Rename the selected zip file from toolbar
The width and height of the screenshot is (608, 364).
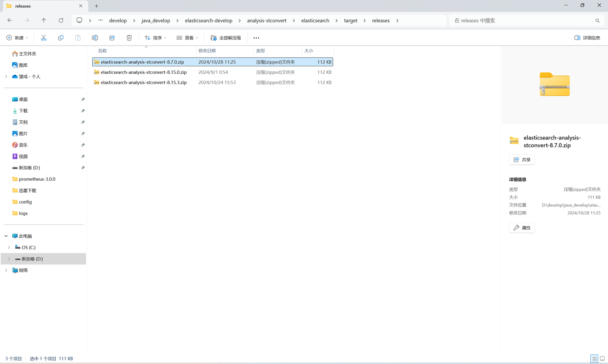(95, 38)
